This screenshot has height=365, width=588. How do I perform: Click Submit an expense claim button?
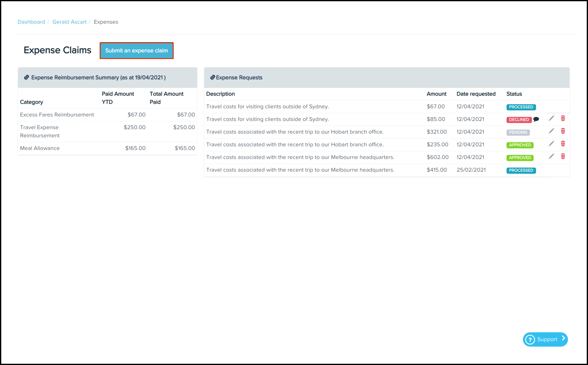136,51
